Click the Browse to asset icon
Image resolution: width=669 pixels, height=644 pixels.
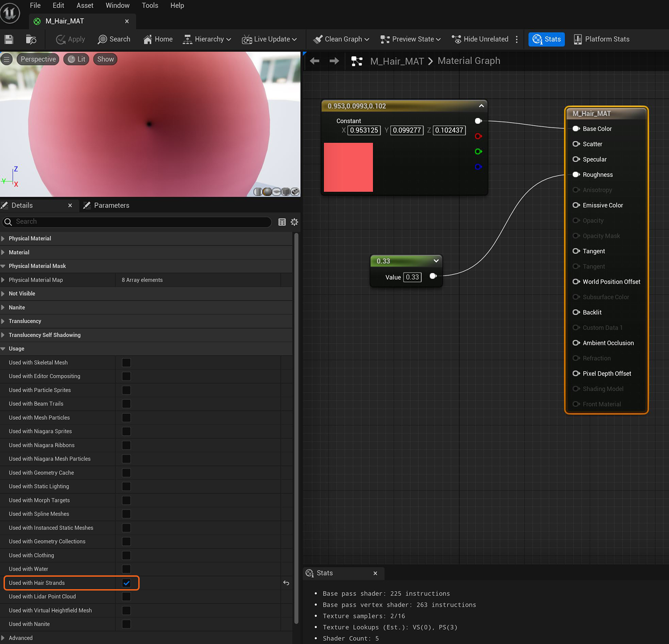pyautogui.click(x=31, y=39)
